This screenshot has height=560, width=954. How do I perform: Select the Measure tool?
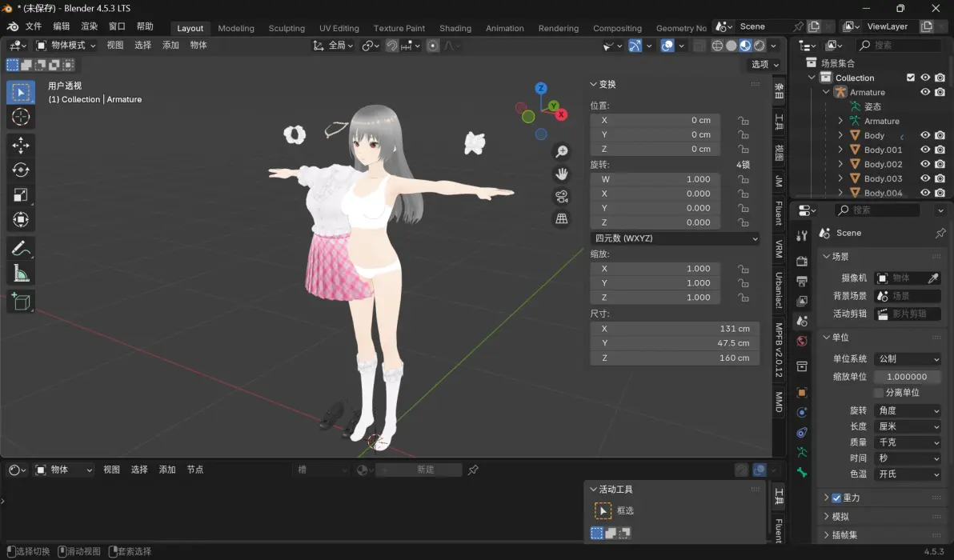[21, 273]
